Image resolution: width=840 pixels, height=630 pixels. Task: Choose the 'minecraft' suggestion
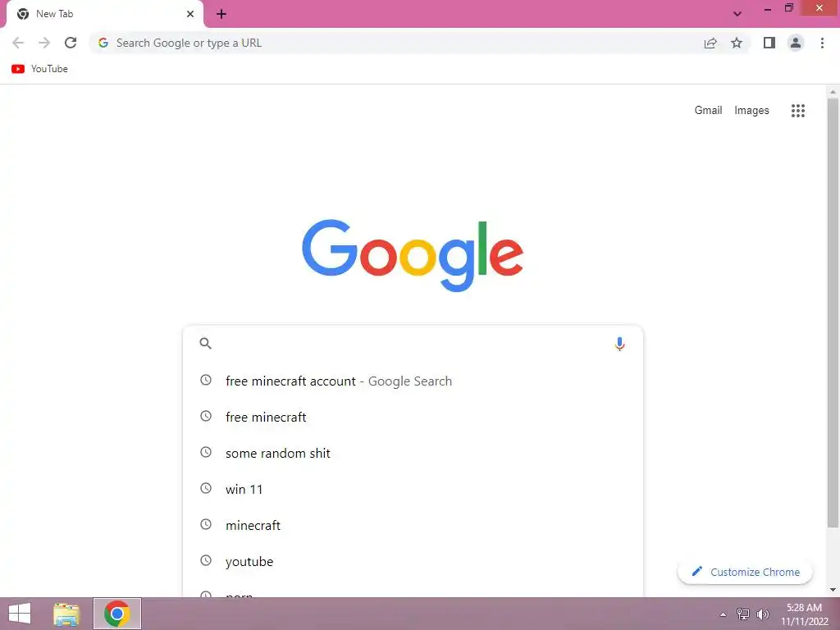[x=413, y=525]
